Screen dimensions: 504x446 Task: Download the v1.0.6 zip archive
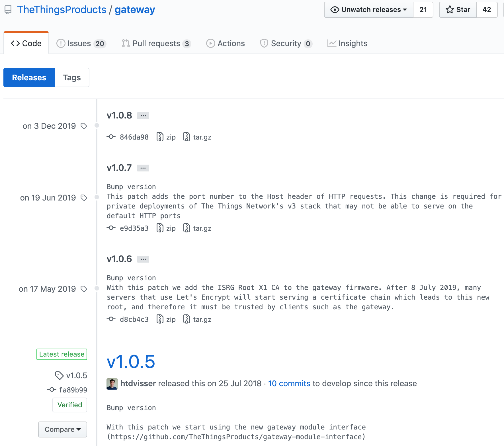pyautogui.click(x=166, y=319)
